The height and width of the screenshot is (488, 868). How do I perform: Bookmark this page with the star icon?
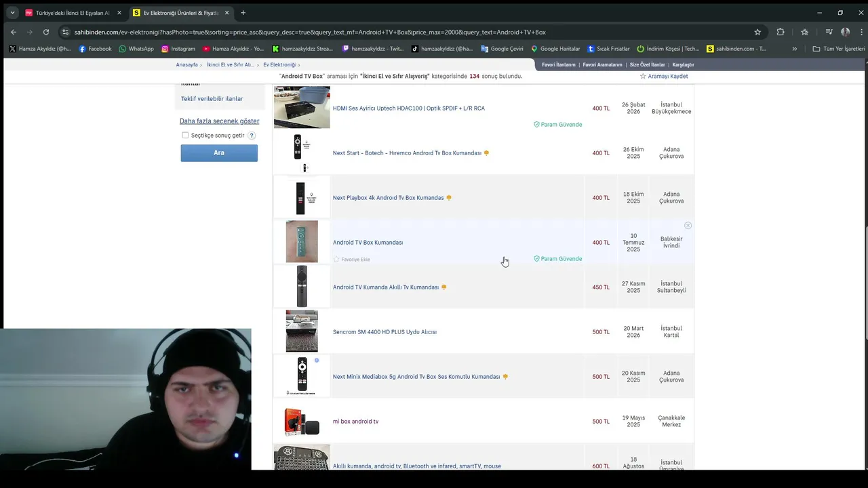[x=757, y=32]
